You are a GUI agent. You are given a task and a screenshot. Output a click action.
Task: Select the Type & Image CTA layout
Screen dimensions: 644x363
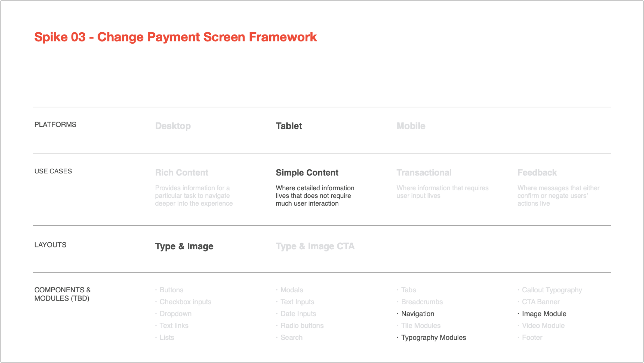point(315,246)
